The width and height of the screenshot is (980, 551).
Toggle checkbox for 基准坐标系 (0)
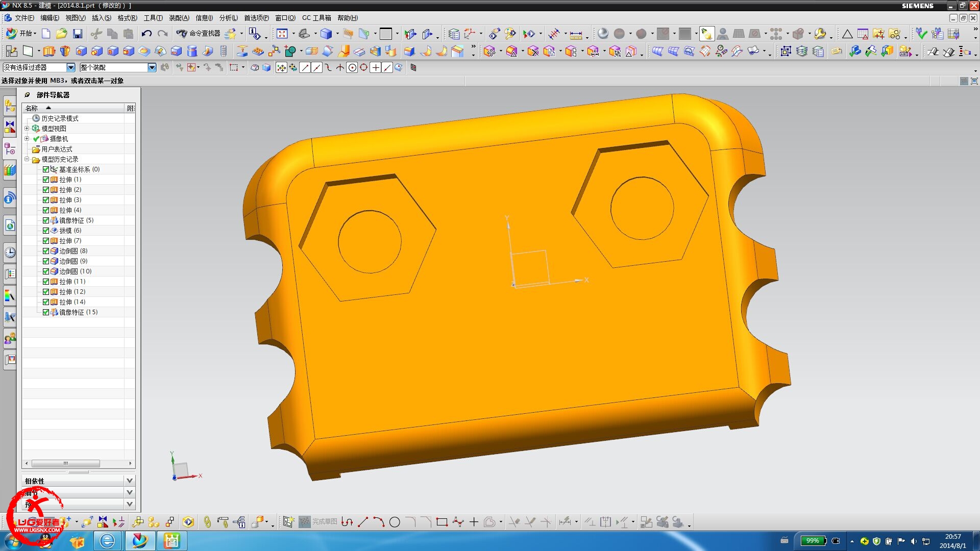pos(46,169)
